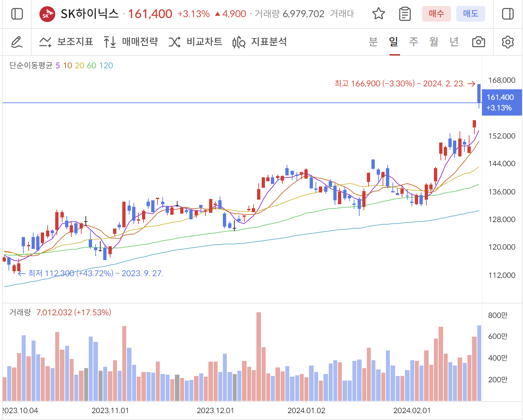Image resolution: width=523 pixels, height=420 pixels.
Task: Select the drawing pencil tool
Action: tap(17, 42)
